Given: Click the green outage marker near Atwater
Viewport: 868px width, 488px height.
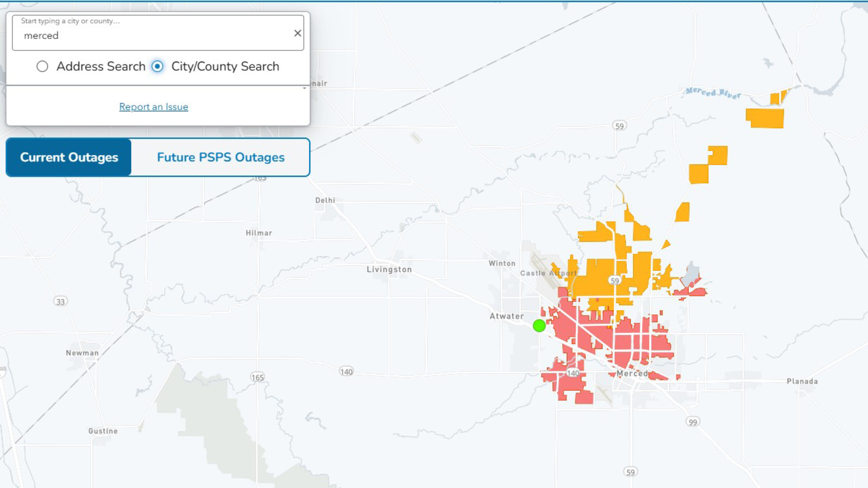Looking at the screenshot, I should (x=539, y=325).
